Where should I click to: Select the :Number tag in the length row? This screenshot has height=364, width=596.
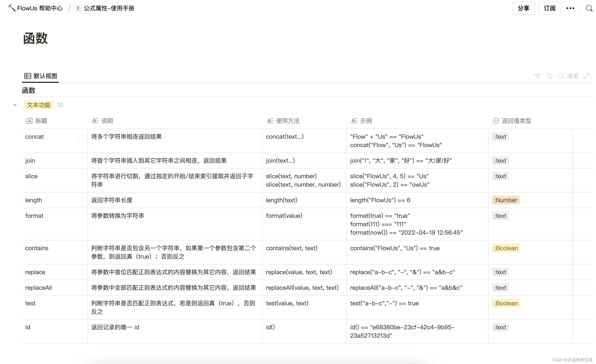click(505, 200)
